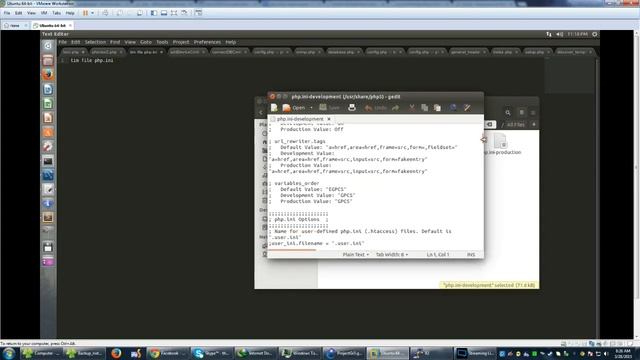Open the Selection menu in Text Editor
Image resolution: width=640 pixels, height=360 pixels.
[95, 42]
